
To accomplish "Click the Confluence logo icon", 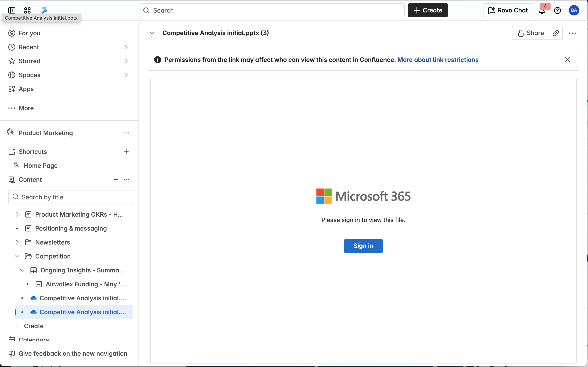I will (x=45, y=10).
